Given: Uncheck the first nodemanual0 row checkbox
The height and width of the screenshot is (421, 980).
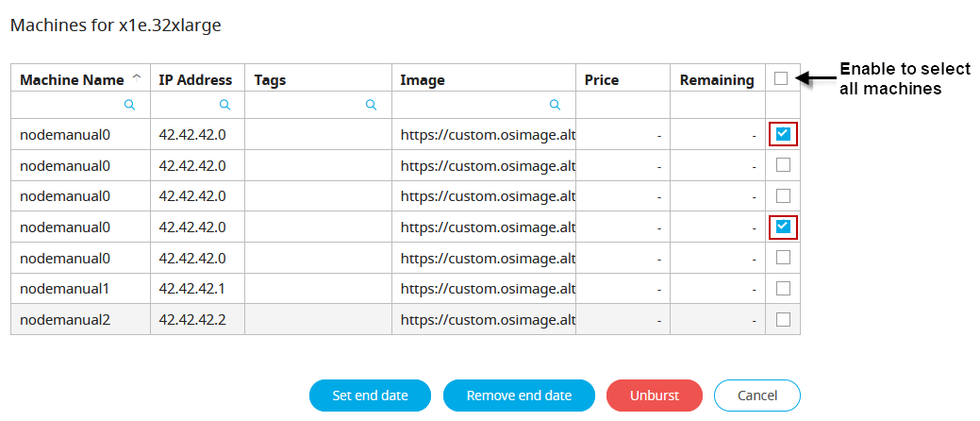Looking at the screenshot, I should (x=783, y=134).
